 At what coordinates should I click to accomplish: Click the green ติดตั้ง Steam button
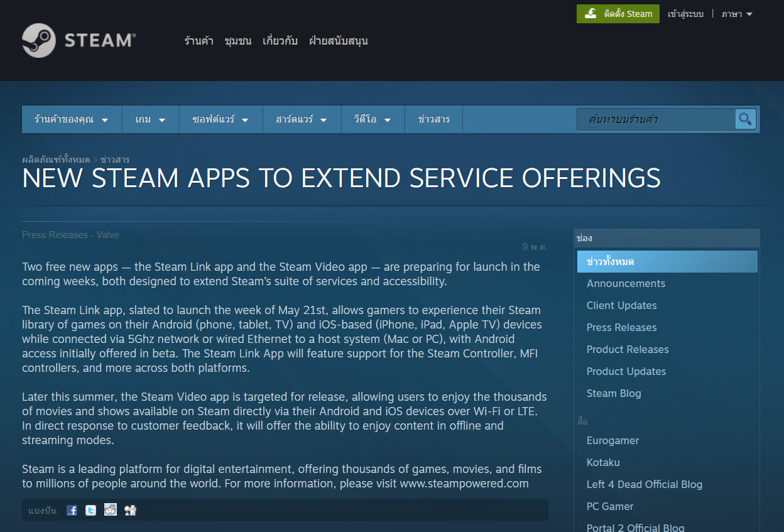coord(618,13)
